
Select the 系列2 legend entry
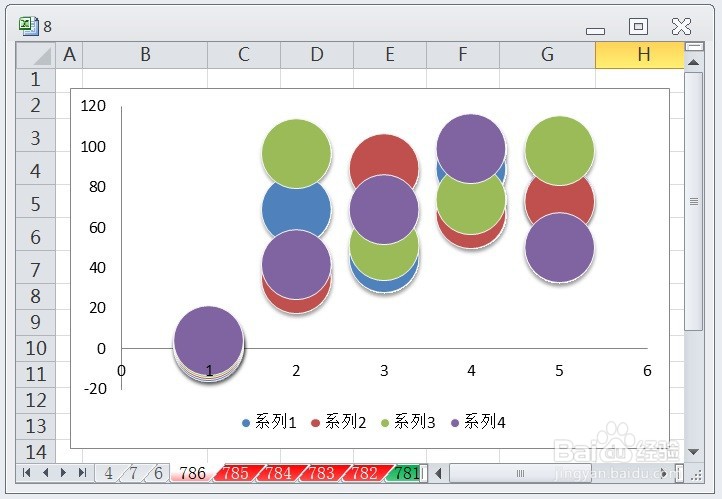[x=338, y=422]
